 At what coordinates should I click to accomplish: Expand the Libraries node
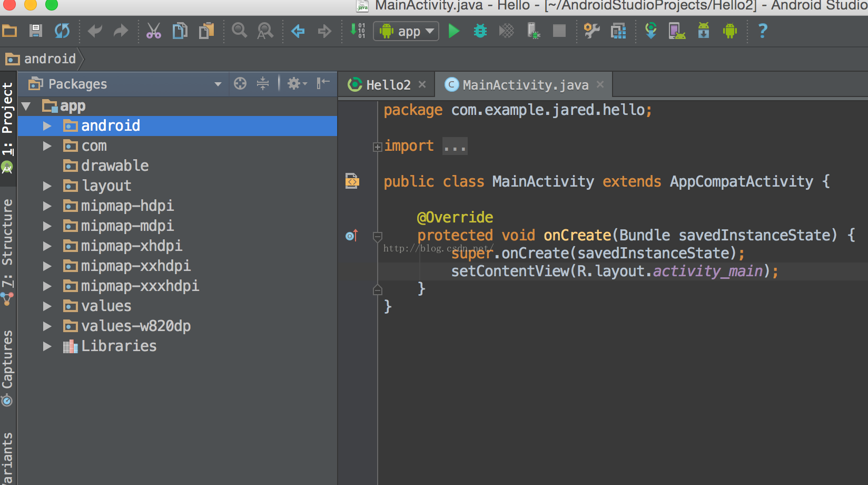47,346
